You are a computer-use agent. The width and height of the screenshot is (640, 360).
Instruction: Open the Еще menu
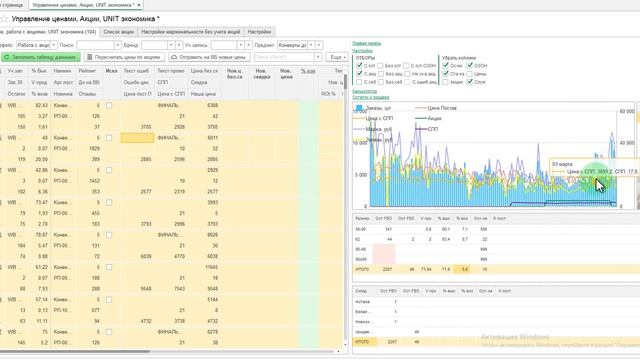pos(337,57)
